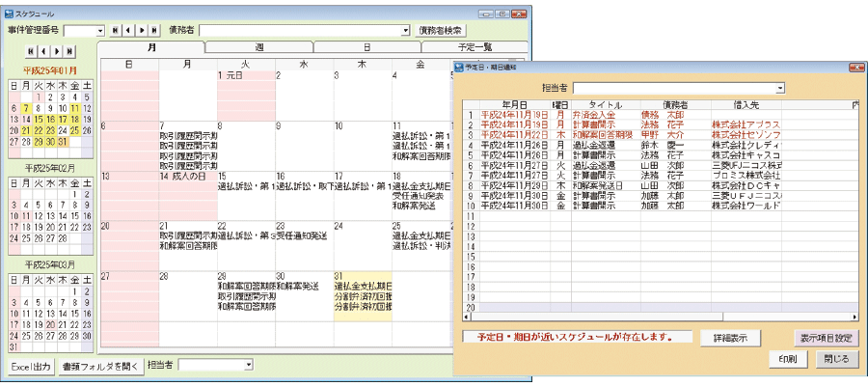Open the 事件管理番号 dropdown
The width and height of the screenshot is (868, 386).
[98, 31]
